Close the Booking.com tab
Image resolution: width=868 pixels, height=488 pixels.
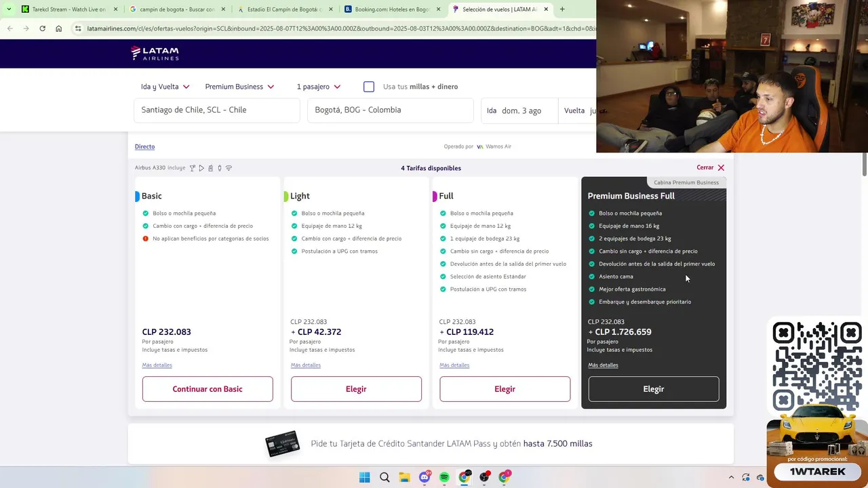point(438,9)
